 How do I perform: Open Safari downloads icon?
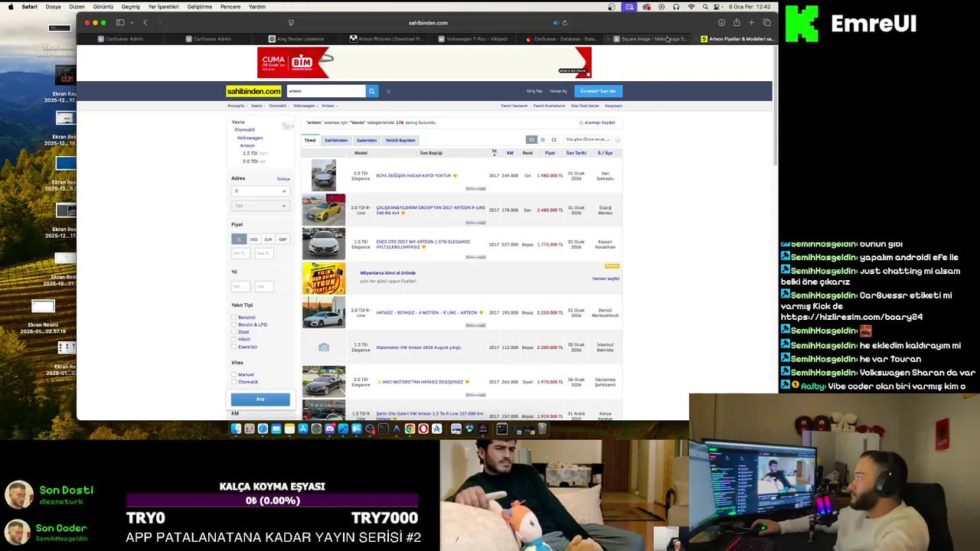(721, 23)
